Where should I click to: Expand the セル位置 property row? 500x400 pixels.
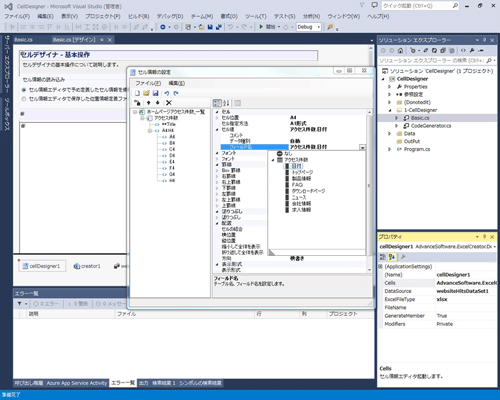tap(217, 118)
